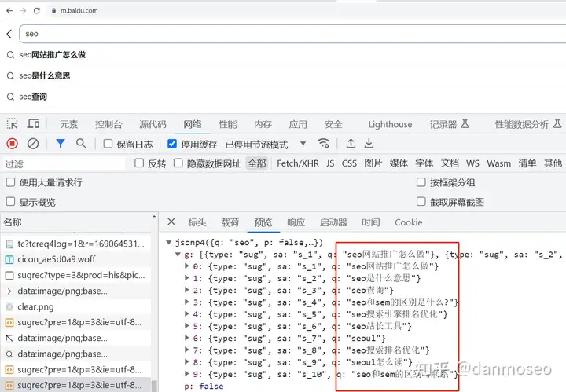
Task: Select suggestion seo网站推广怎么做
Action: tap(53, 55)
